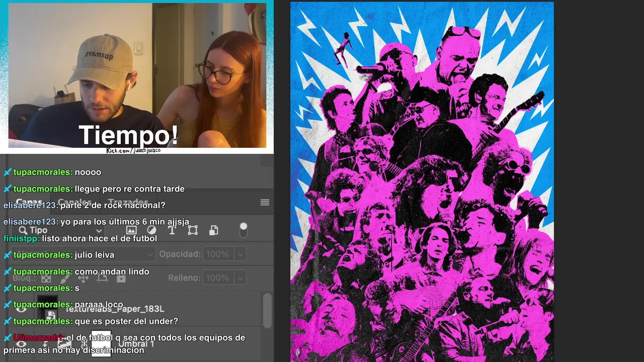This screenshot has width=644, height=362.
Task: Click the Umbral 1 threshold adjustment icon
Action: point(64,344)
